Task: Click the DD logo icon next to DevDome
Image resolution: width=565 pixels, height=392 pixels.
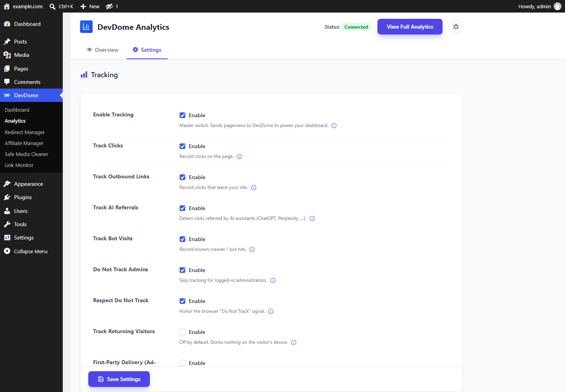Action: coord(7,95)
